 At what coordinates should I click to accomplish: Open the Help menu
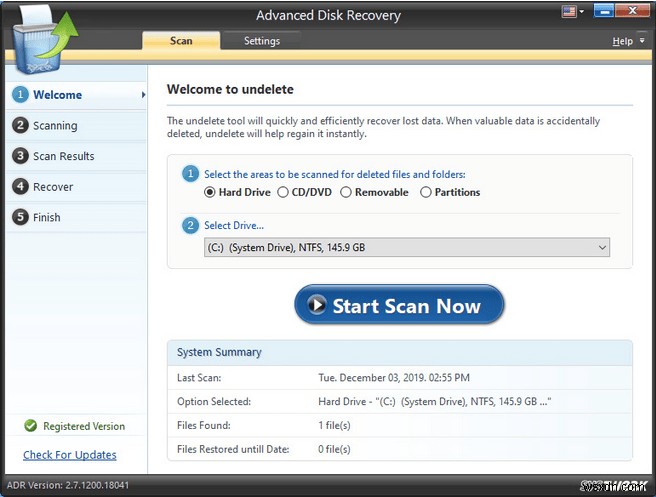click(622, 41)
